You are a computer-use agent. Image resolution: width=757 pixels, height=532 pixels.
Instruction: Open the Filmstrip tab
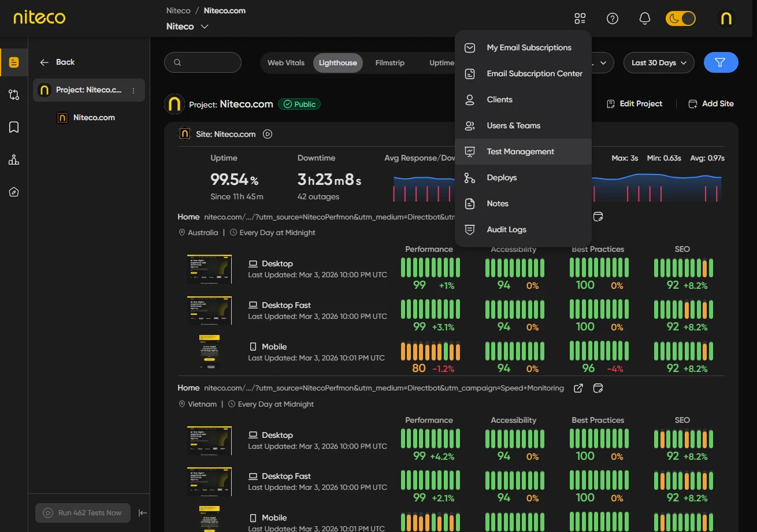pyautogui.click(x=389, y=62)
